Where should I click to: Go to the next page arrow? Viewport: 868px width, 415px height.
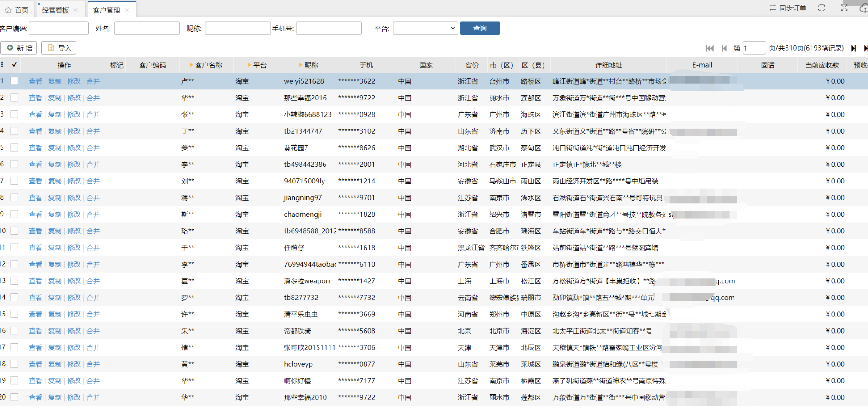click(x=853, y=48)
